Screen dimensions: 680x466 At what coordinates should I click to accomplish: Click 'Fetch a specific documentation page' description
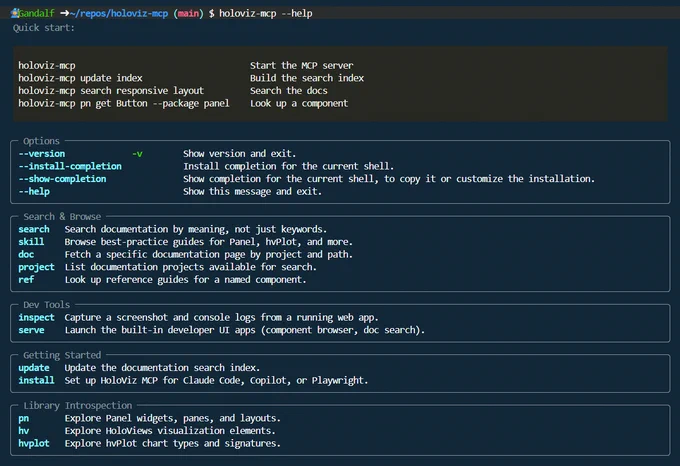pos(209,254)
